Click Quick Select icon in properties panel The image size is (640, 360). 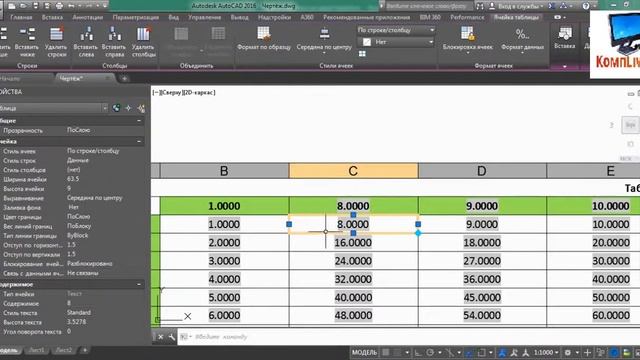click(141, 108)
